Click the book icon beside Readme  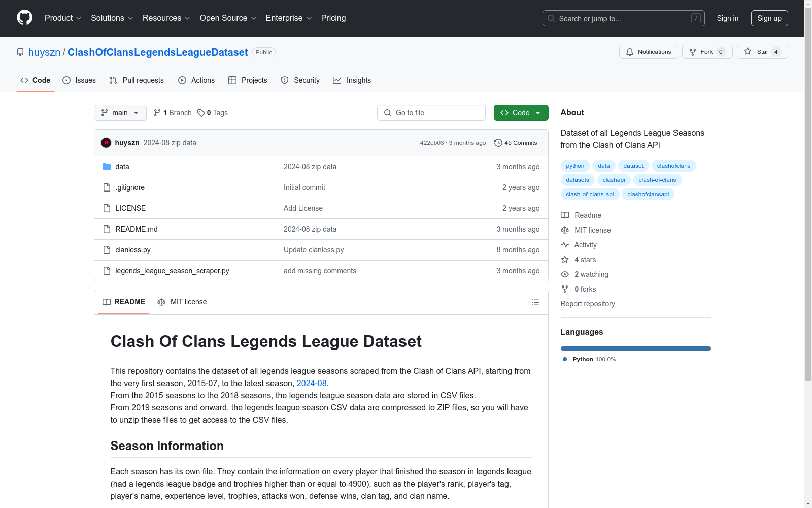pyautogui.click(x=565, y=215)
